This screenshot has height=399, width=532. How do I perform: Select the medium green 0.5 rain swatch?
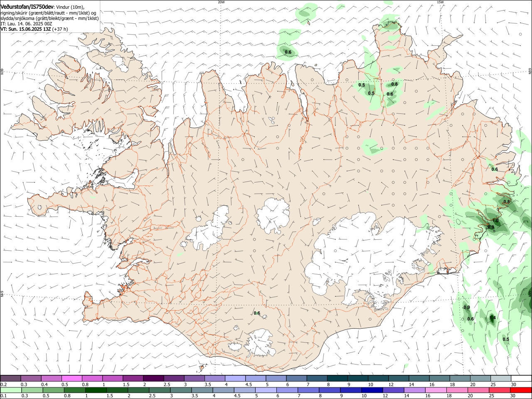pos(53,390)
